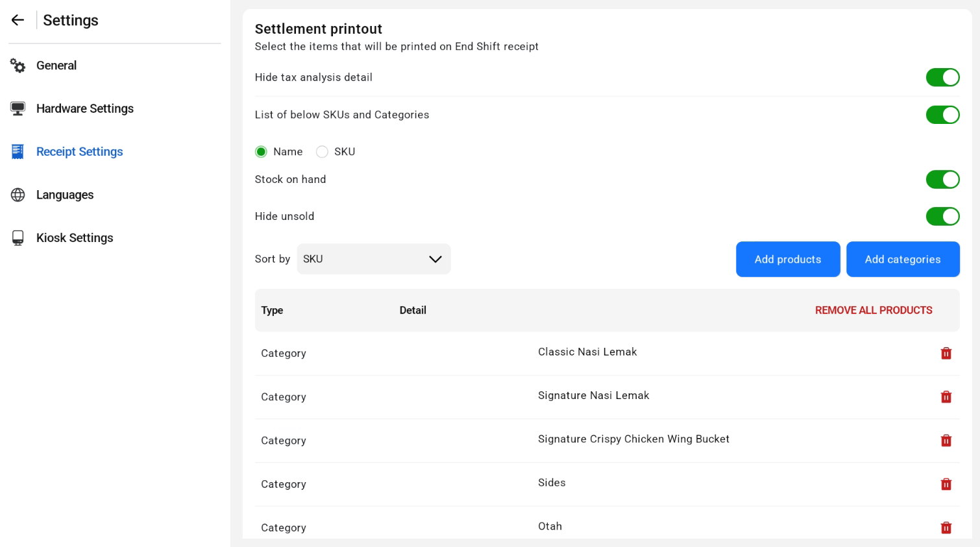
Task: Click the Add products button
Action: tap(788, 259)
